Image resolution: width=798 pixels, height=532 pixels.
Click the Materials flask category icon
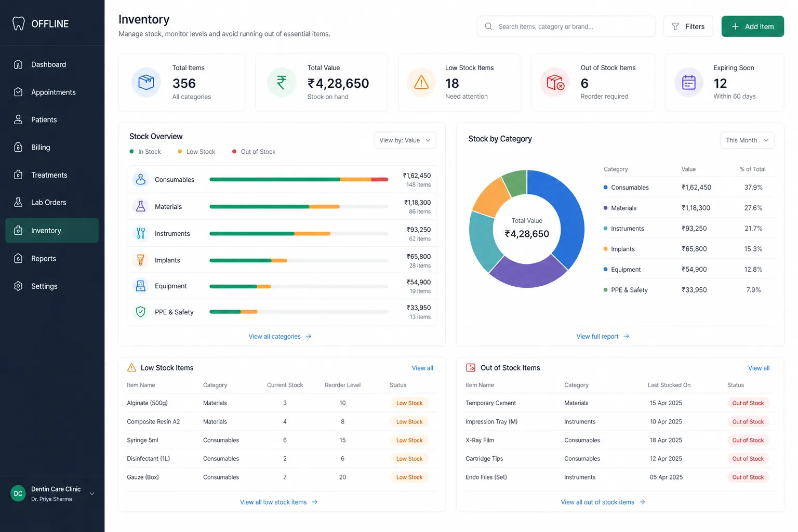tap(140, 206)
